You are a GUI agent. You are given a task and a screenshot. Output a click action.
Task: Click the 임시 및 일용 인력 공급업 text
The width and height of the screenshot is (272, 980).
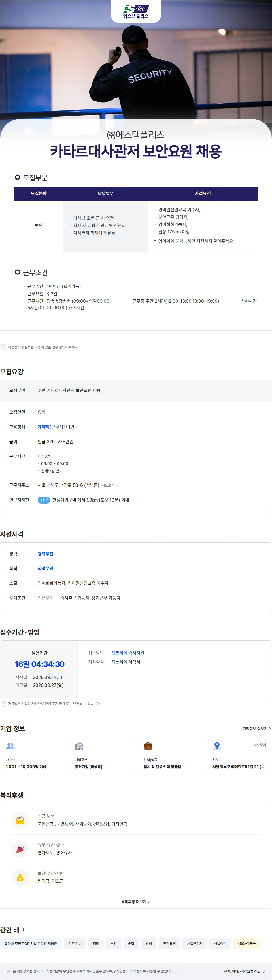[162, 766]
